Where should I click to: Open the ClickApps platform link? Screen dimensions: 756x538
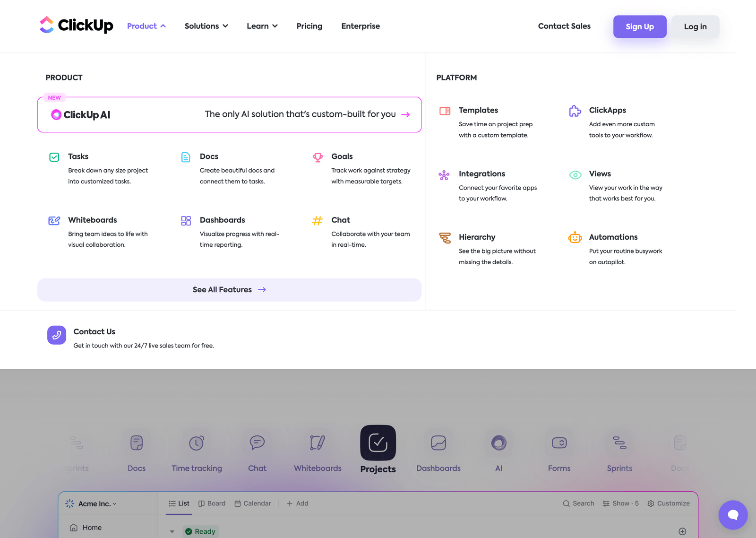[608, 110]
